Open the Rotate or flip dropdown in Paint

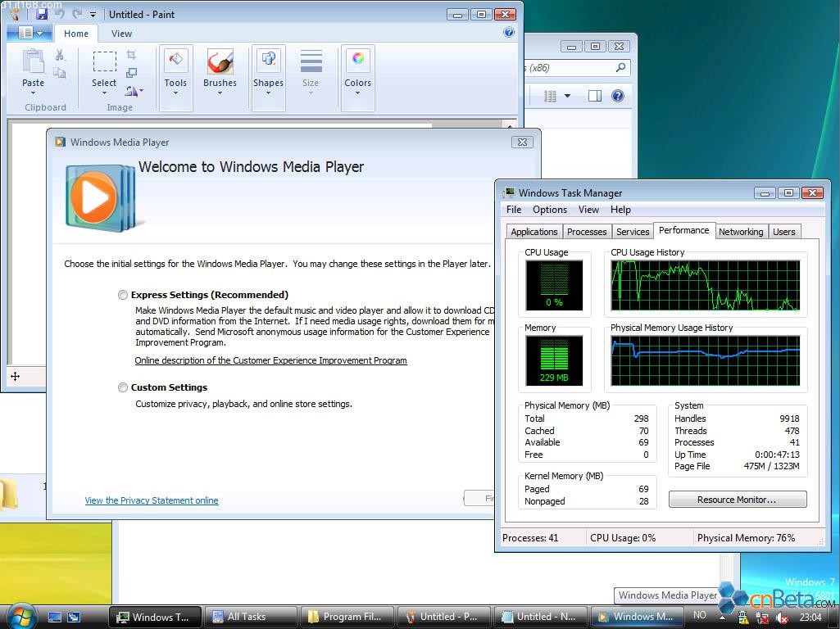pyautogui.click(x=134, y=91)
